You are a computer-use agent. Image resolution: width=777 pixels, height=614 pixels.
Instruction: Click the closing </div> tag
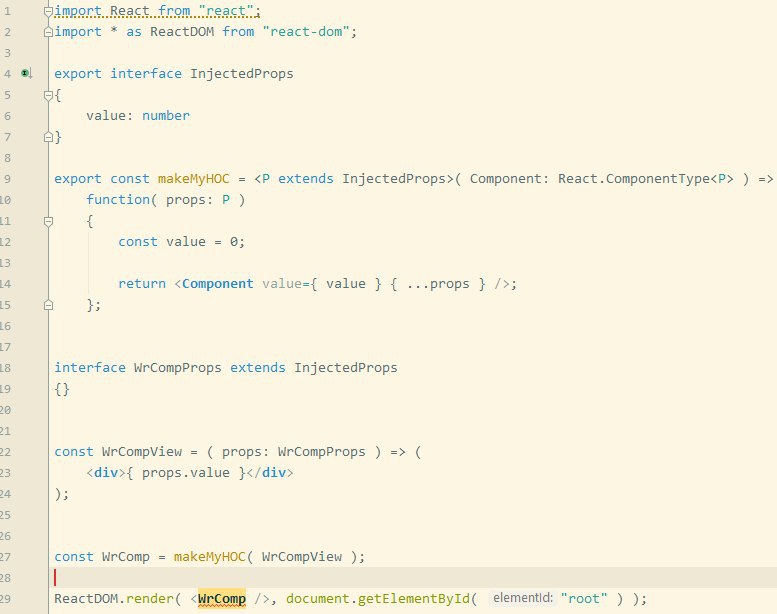(x=270, y=473)
